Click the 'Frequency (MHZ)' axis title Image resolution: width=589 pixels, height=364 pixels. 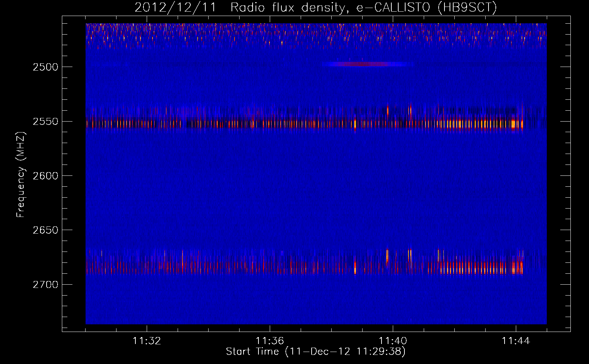21,175
